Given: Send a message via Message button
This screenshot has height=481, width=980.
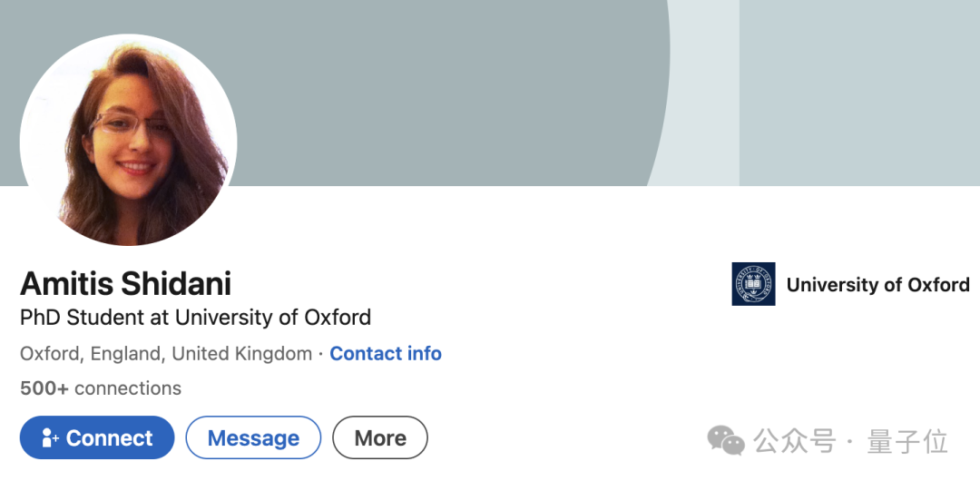Looking at the screenshot, I should [253, 438].
